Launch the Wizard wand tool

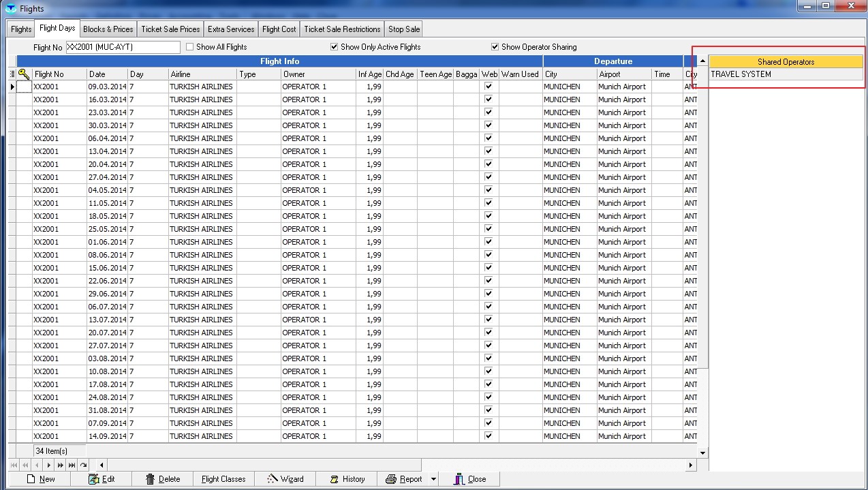272,479
